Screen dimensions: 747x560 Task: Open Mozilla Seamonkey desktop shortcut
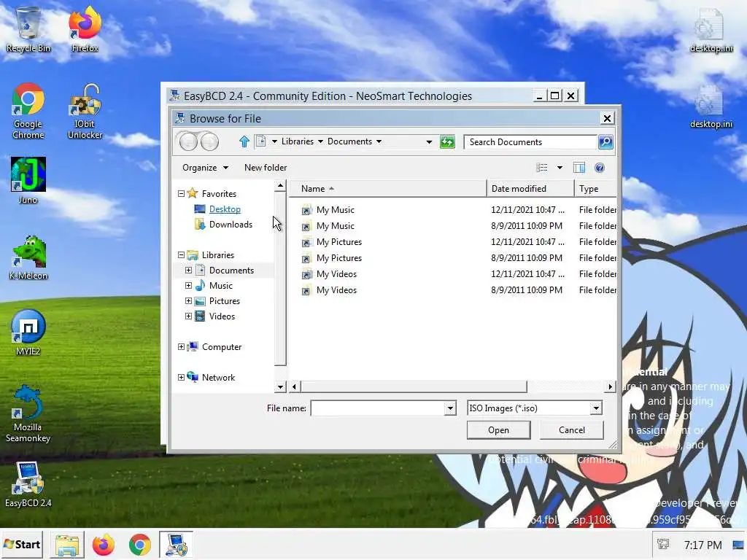pyautogui.click(x=28, y=414)
